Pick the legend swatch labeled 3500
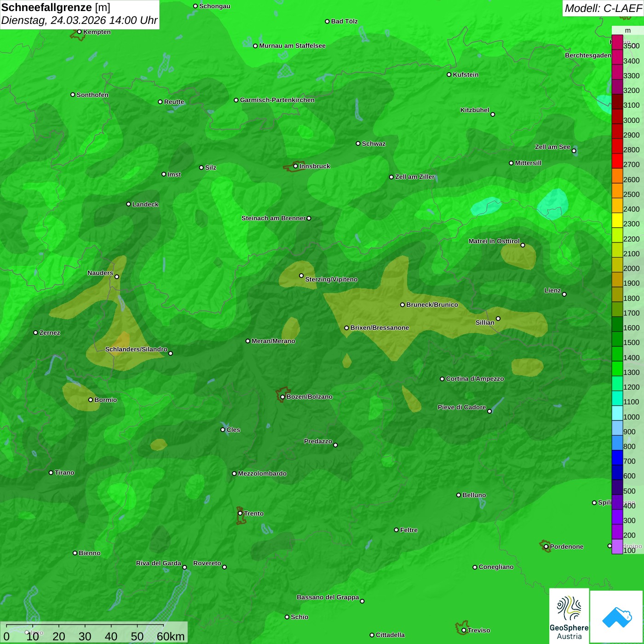Image resolution: width=644 pixels, height=644 pixels. [617, 42]
